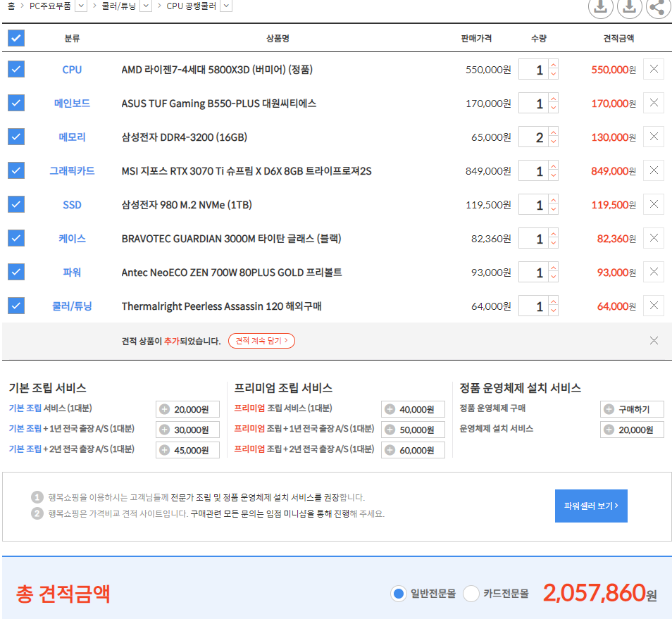Viewport: 672px width, 619px height.
Task: Increase quantity of the 파워 item
Action: coord(553,267)
